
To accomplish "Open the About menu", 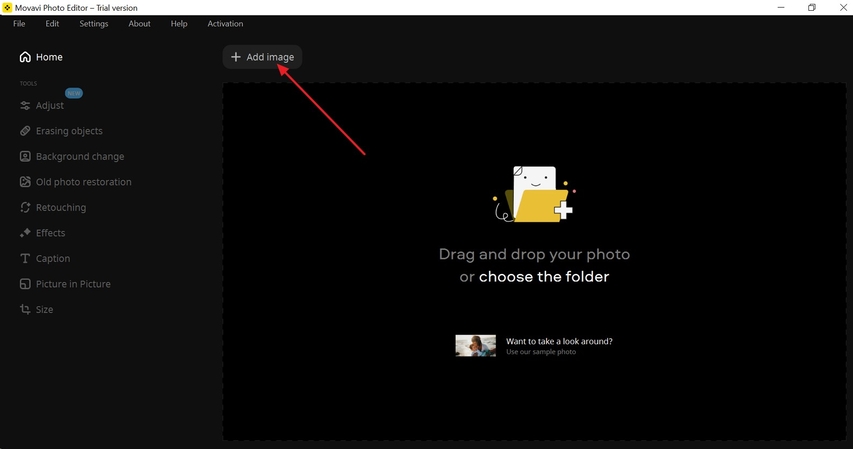I will click(x=139, y=23).
